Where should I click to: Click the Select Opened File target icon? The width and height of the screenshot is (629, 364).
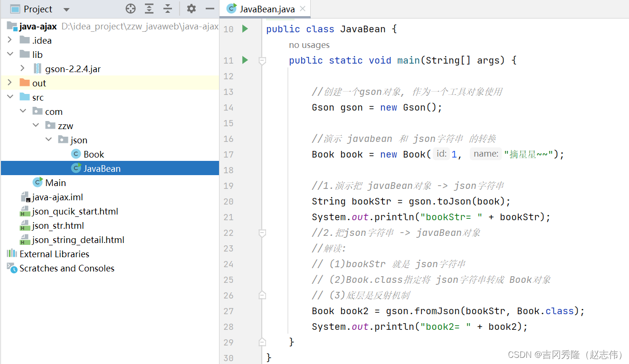pyautogui.click(x=131, y=9)
